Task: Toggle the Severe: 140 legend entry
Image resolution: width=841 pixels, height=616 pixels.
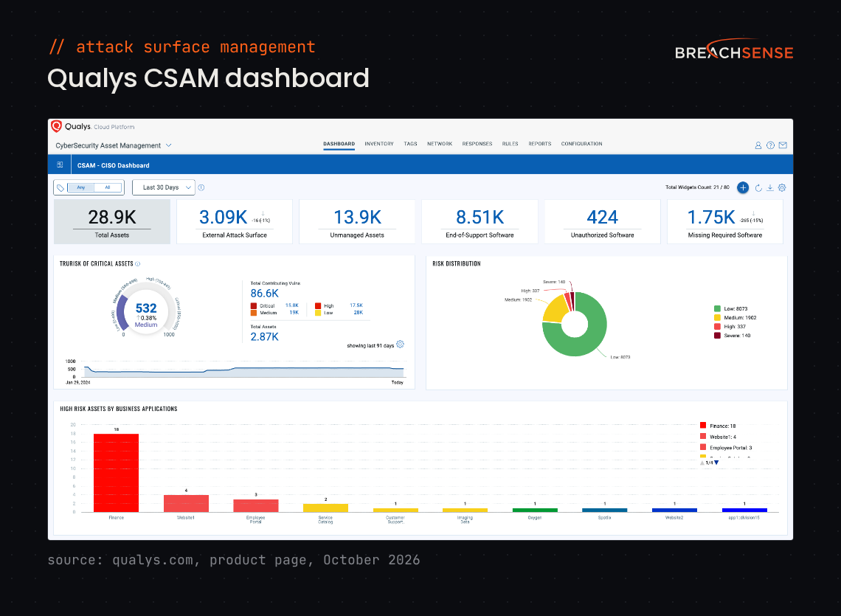Action: point(732,336)
